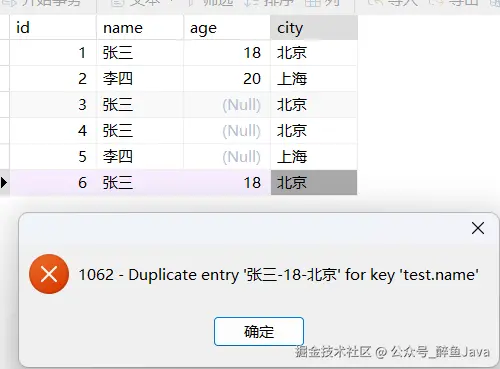Click city cell 北京 in row 4

314,131
